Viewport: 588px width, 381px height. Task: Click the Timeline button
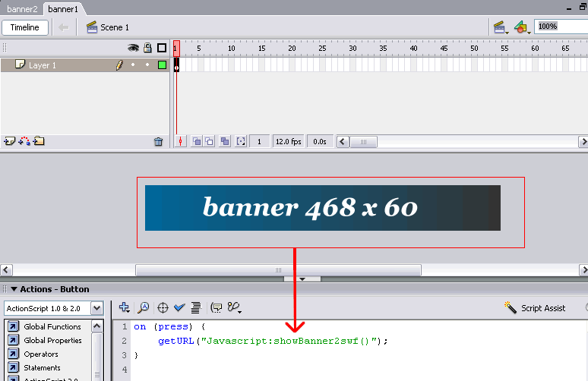point(25,27)
